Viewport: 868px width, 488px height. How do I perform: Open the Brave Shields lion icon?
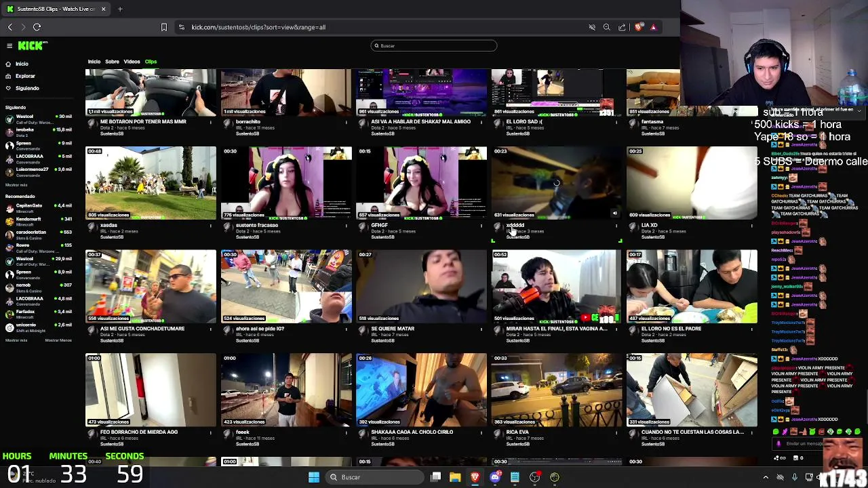pyautogui.click(x=639, y=27)
